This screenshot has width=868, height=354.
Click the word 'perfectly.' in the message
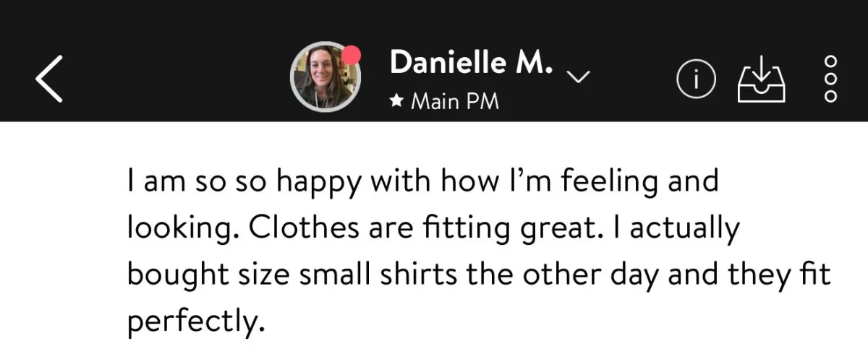(x=193, y=321)
